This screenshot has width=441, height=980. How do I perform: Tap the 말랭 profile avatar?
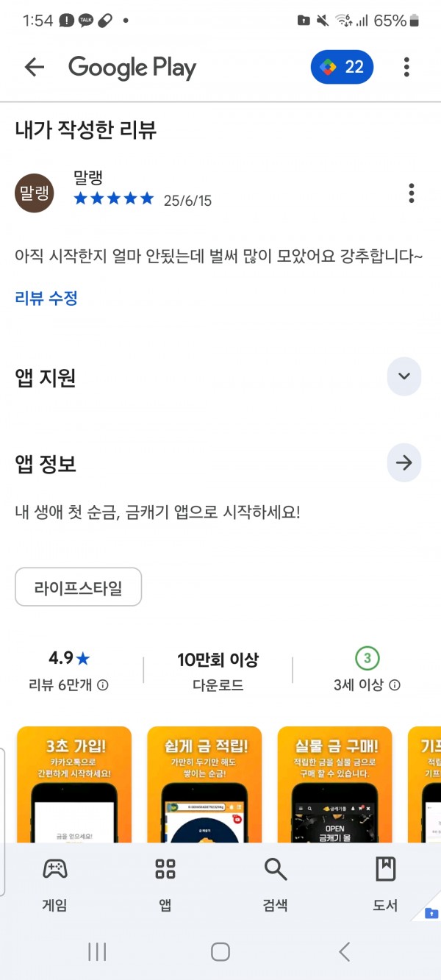point(34,193)
